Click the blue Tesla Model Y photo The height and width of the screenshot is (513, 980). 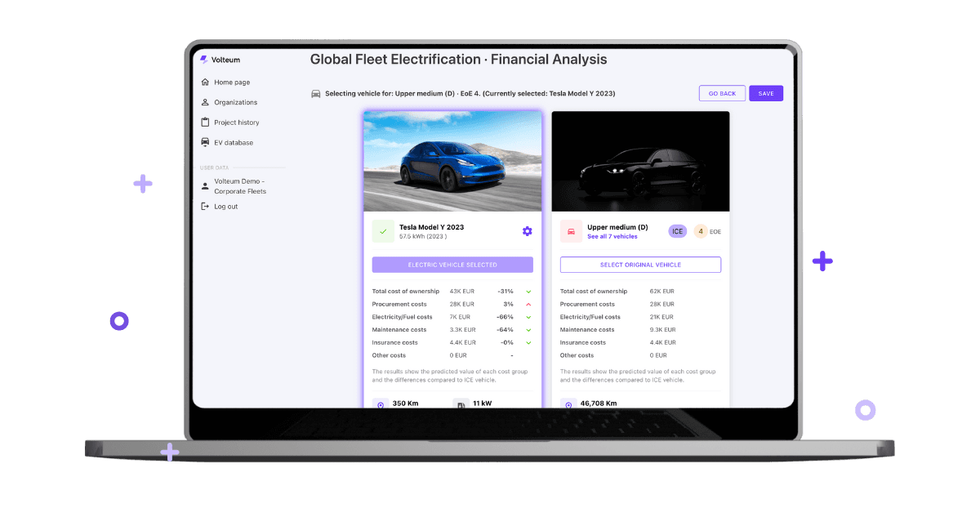tap(452, 162)
